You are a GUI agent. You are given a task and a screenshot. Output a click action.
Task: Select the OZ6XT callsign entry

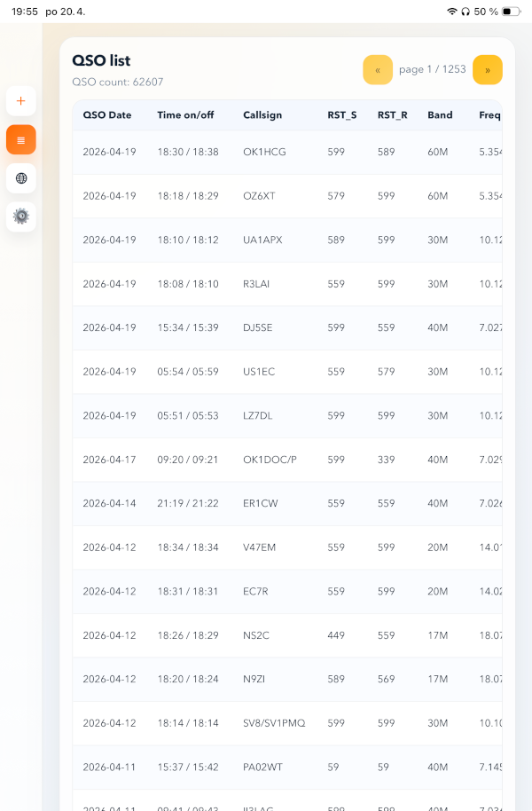259,196
